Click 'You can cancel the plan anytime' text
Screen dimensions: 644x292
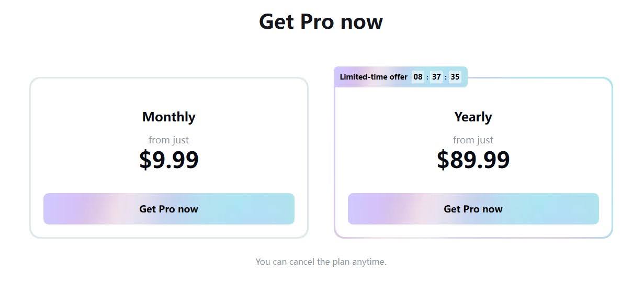(x=321, y=262)
